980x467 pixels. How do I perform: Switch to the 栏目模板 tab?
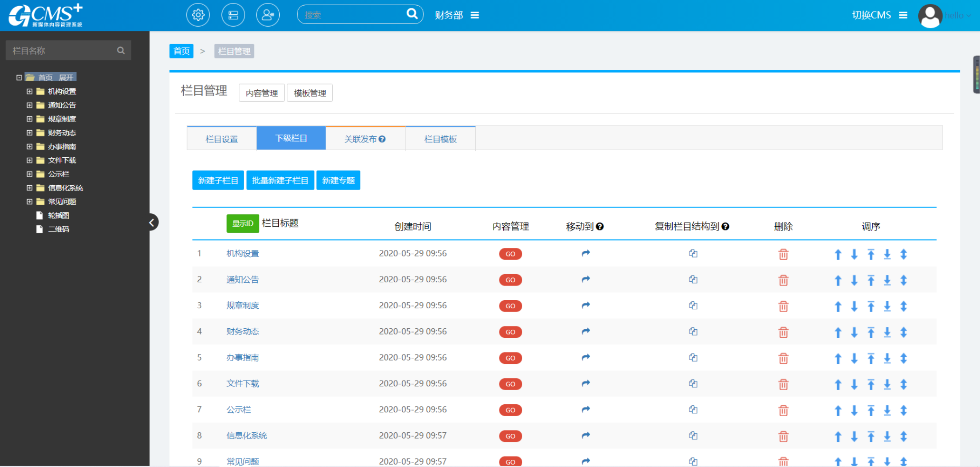440,139
